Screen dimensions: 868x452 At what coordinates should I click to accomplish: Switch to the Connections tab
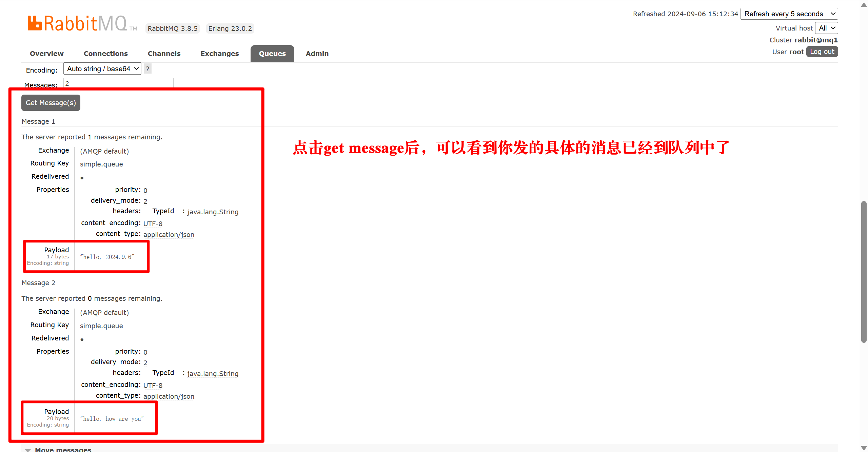click(x=106, y=54)
